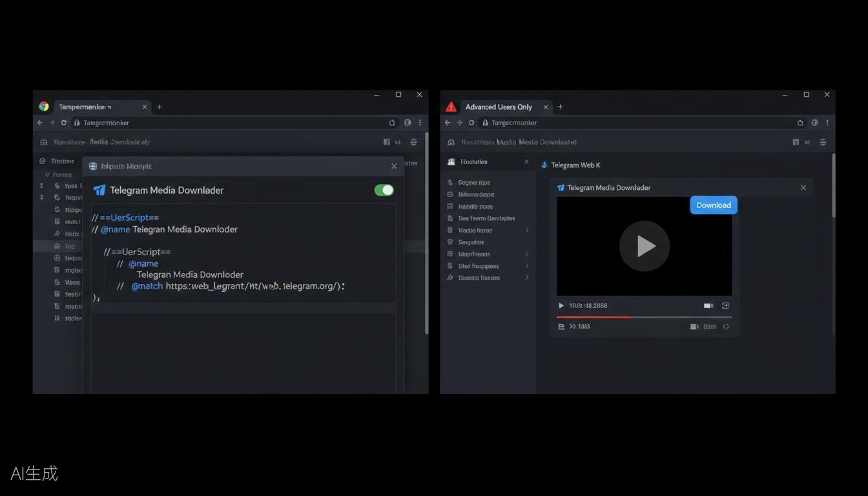The height and width of the screenshot is (496, 868).
Task: Go back in the Tampermenker window
Action: pos(40,123)
